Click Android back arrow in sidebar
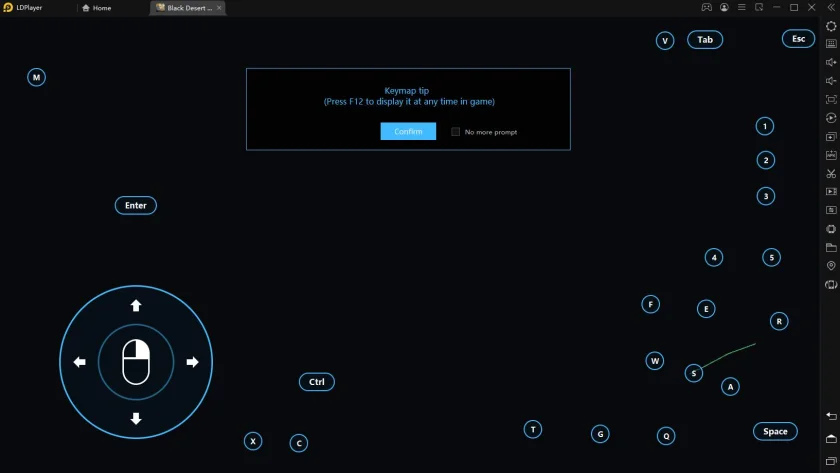Screen dimensions: 840x473 [831, 416]
